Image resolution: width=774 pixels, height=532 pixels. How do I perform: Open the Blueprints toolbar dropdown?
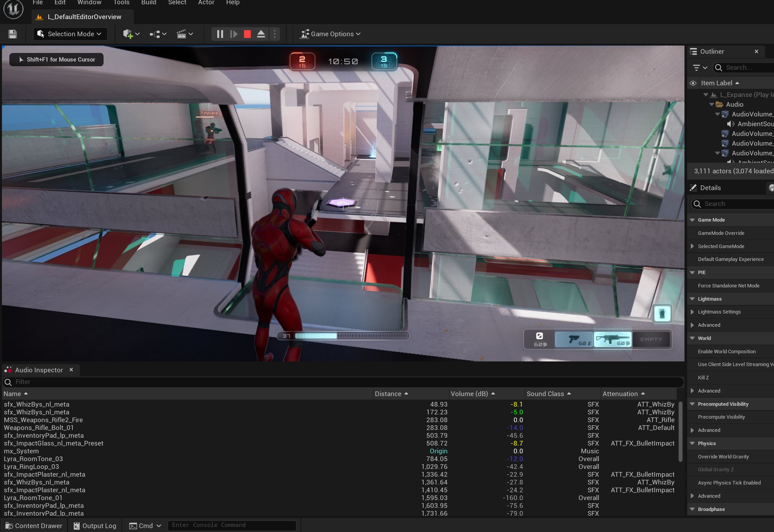[158, 34]
